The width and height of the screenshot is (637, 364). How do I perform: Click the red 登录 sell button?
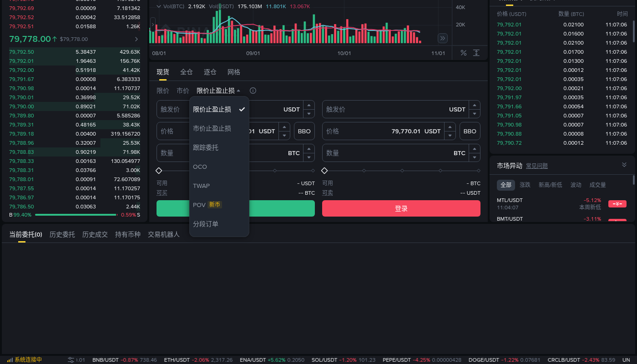401,208
